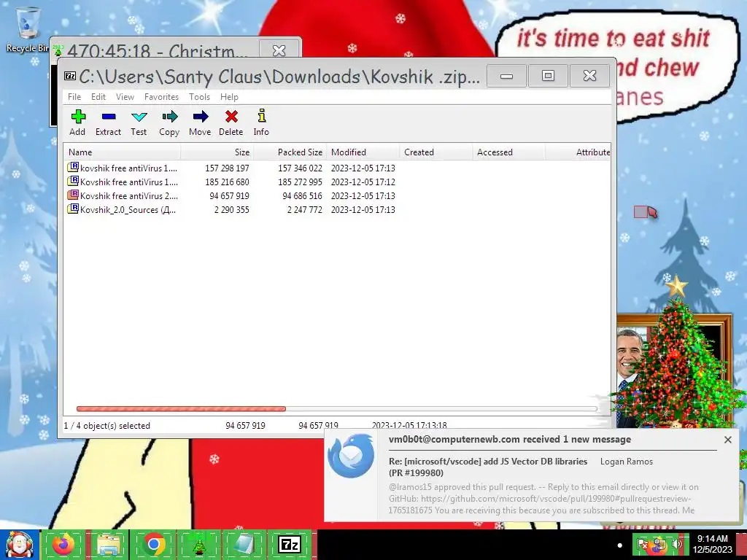
Task: Click the Show desktop strip beside the clock
Action: pyautogui.click(x=742, y=544)
